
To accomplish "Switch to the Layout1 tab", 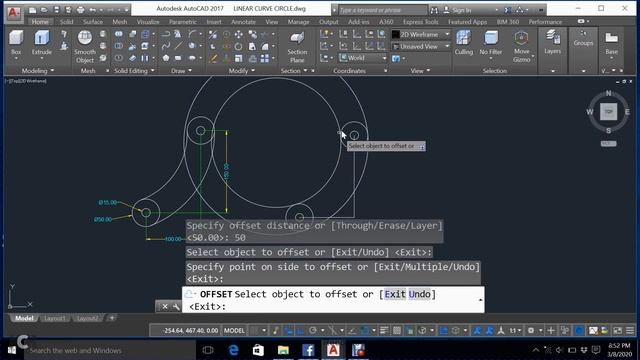I will [54, 318].
